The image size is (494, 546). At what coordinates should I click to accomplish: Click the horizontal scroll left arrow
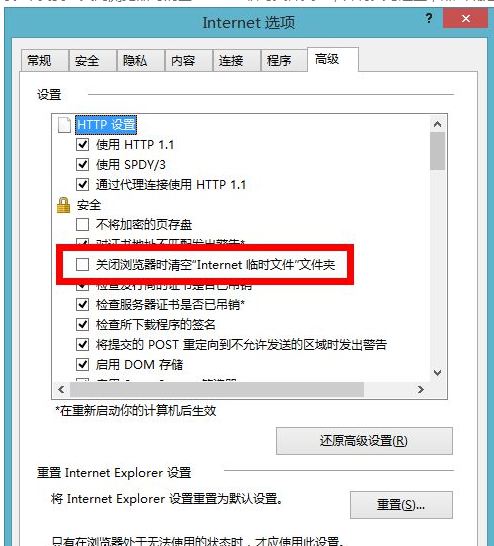pyautogui.click(x=61, y=389)
